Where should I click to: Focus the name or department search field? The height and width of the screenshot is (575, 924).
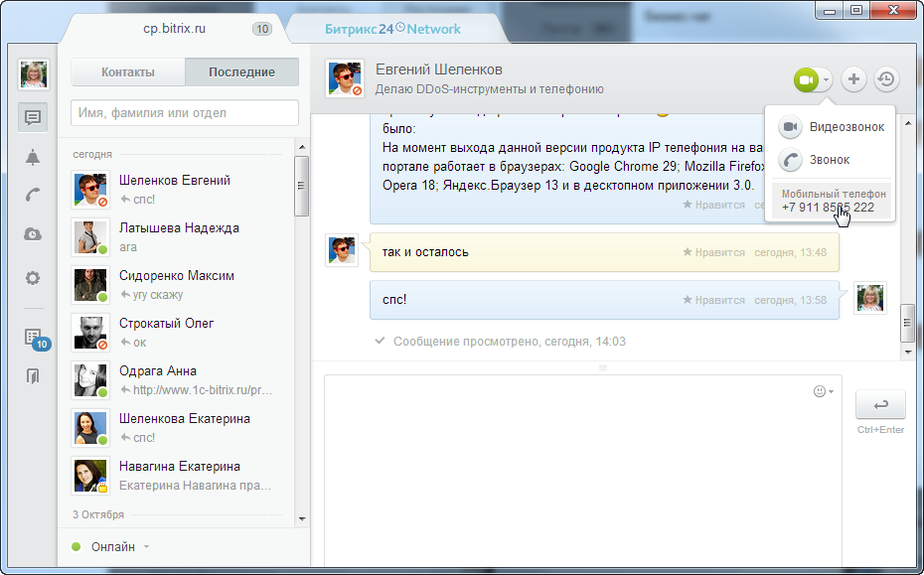(x=185, y=112)
